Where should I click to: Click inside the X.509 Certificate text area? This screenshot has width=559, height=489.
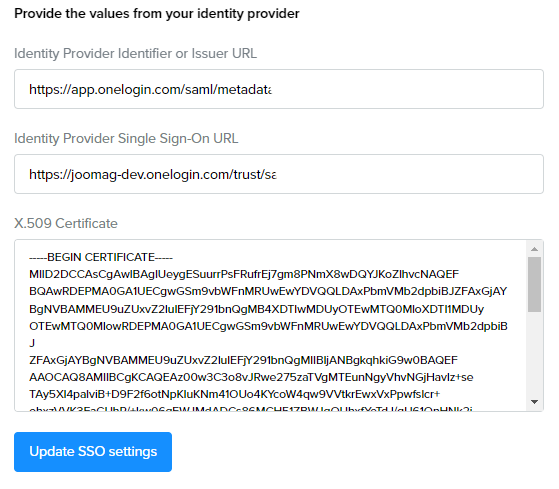271,326
